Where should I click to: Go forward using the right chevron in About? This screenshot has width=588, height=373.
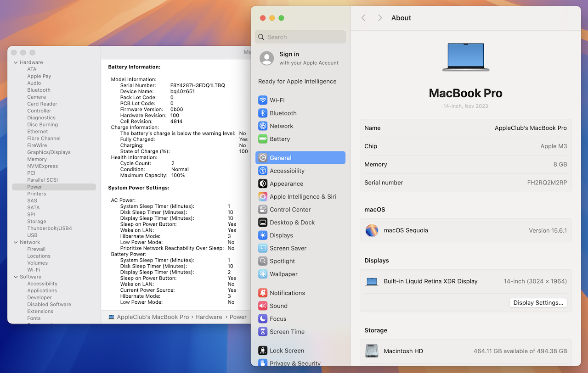pos(380,18)
